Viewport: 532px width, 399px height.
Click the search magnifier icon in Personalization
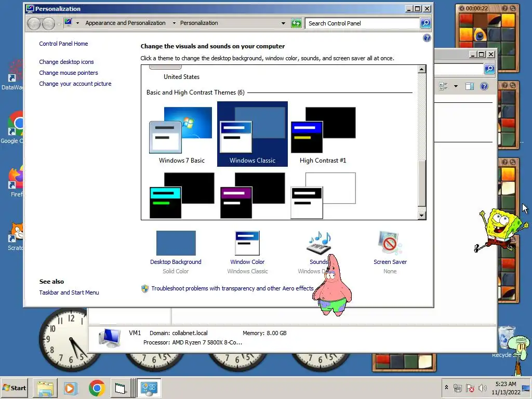425,23
